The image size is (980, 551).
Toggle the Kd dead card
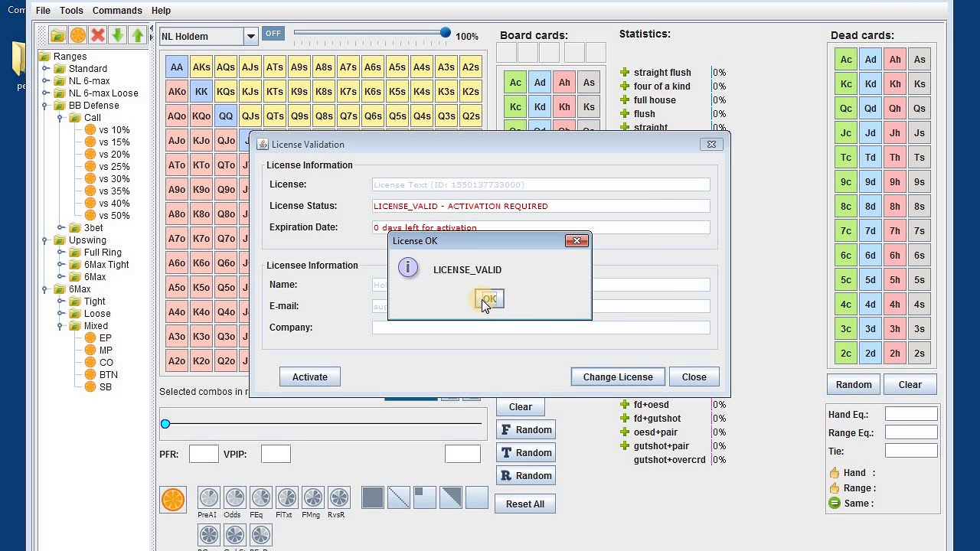[x=871, y=84]
